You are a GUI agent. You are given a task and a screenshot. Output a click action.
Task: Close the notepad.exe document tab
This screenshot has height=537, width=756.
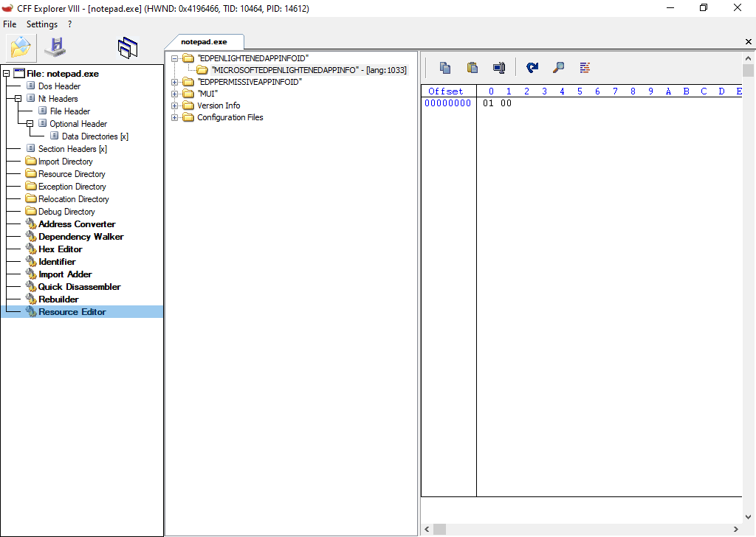click(x=749, y=42)
